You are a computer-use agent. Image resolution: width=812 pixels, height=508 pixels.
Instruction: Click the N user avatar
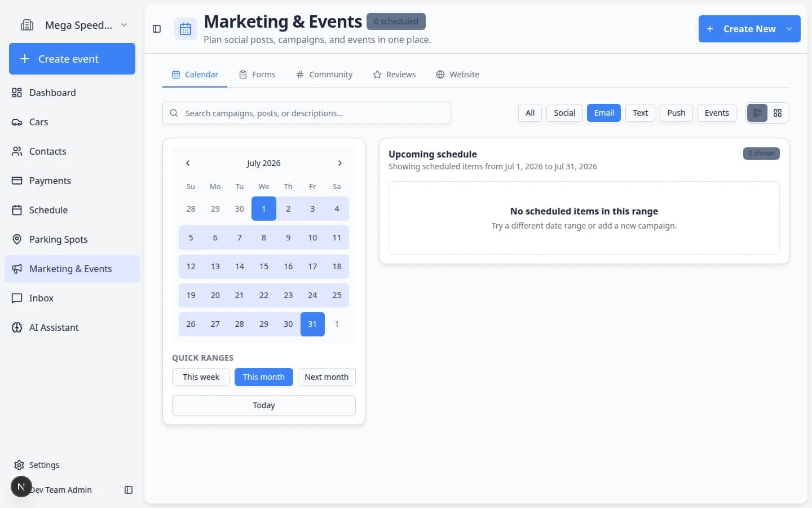coord(21,487)
